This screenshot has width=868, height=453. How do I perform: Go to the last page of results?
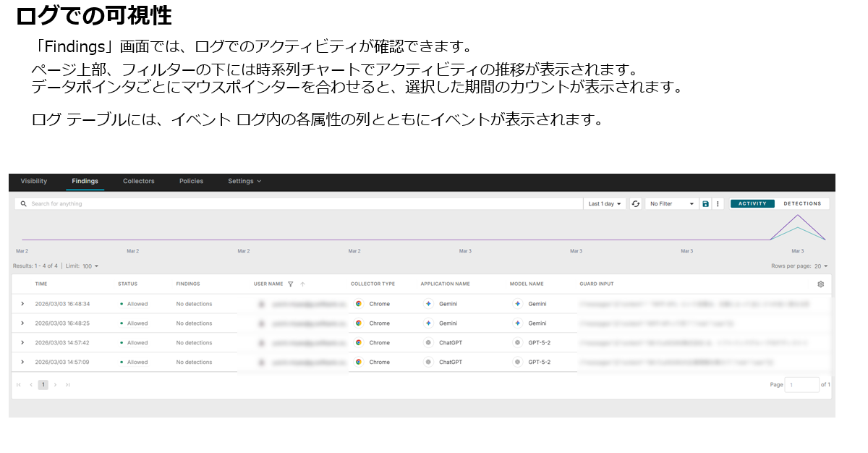pyautogui.click(x=68, y=385)
